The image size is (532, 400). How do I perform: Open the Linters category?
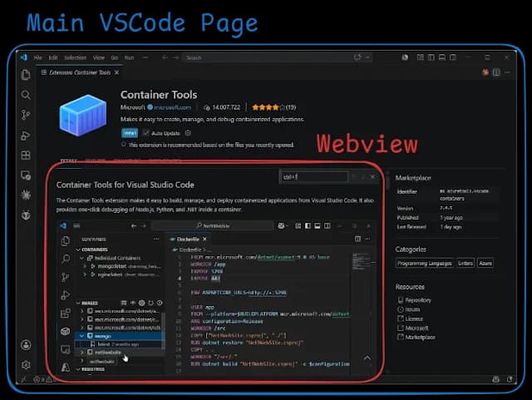[x=465, y=263]
